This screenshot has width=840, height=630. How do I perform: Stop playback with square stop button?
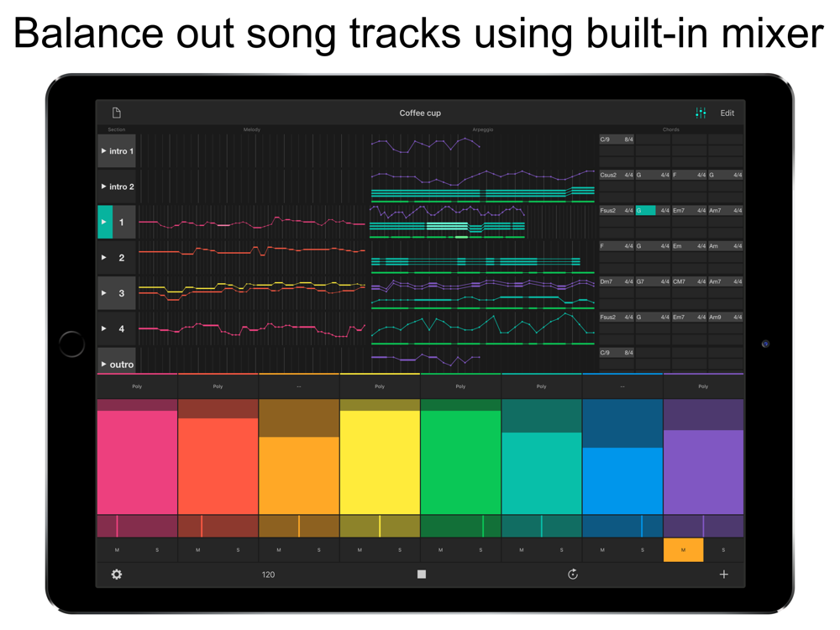[x=422, y=575]
